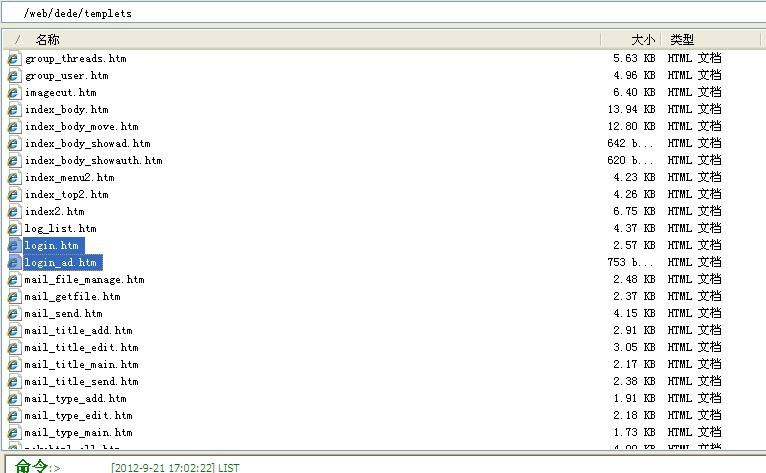Select file mail_file_manage.htm
766x473 pixels.
(x=84, y=279)
